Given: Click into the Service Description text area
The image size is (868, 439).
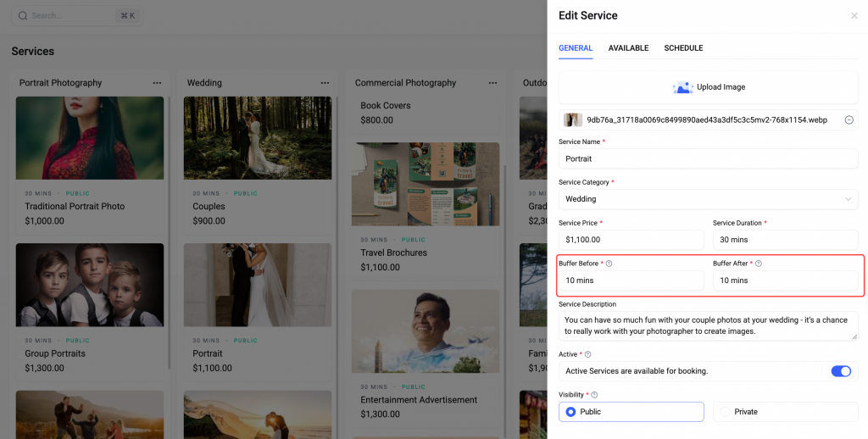Looking at the screenshot, I should pyautogui.click(x=708, y=325).
